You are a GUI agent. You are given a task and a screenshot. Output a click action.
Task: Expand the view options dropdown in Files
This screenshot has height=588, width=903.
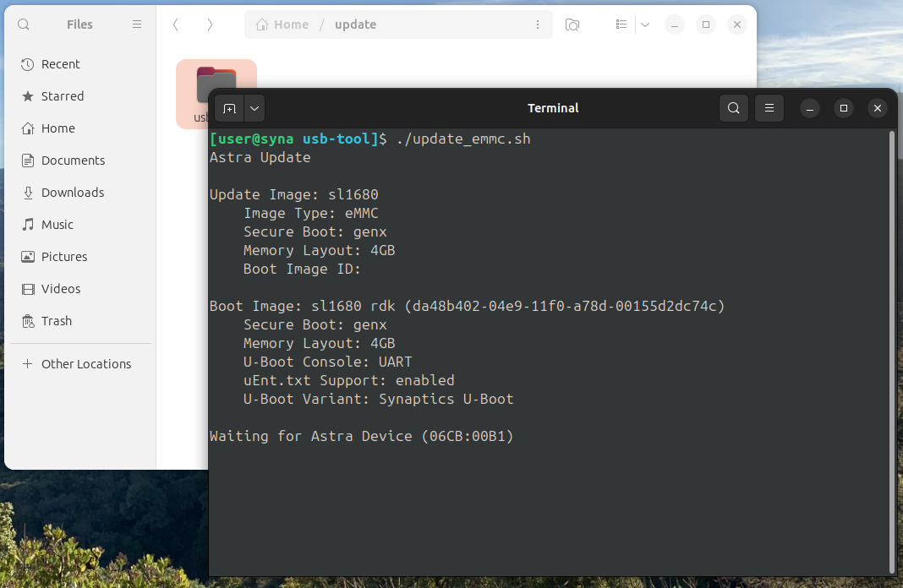click(645, 24)
